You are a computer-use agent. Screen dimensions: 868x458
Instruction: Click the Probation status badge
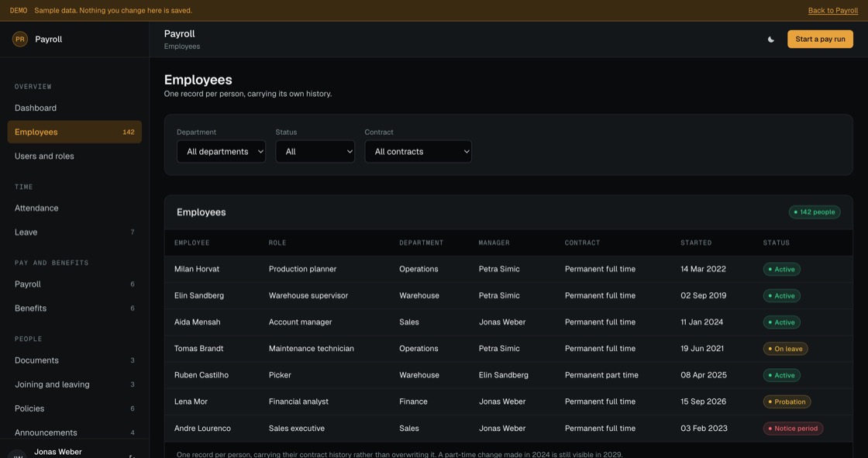787,402
